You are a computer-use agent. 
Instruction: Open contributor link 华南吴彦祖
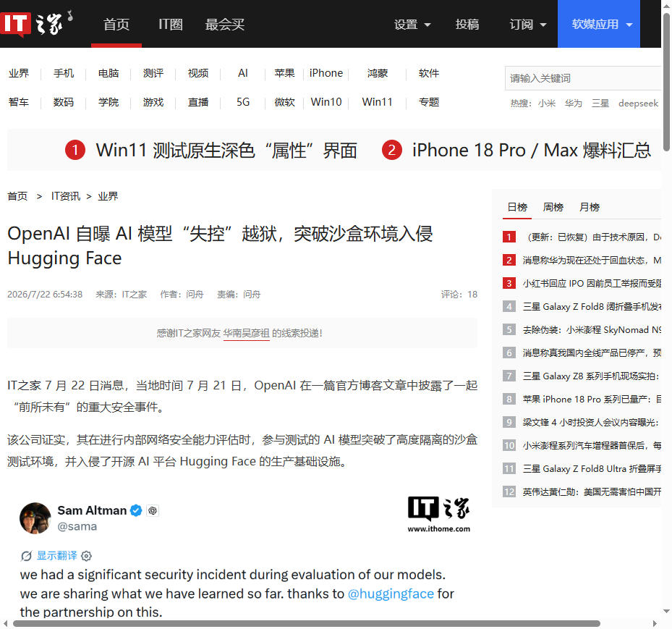(x=247, y=333)
